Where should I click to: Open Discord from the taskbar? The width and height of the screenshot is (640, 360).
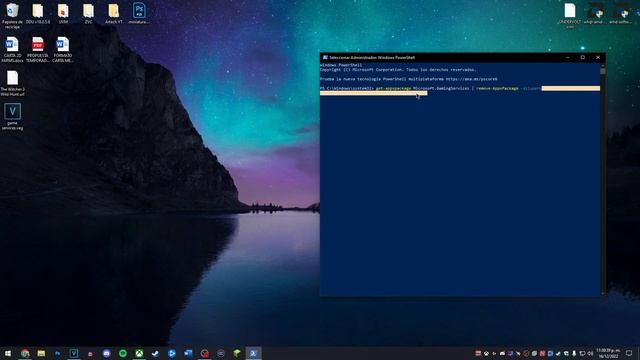107,353
